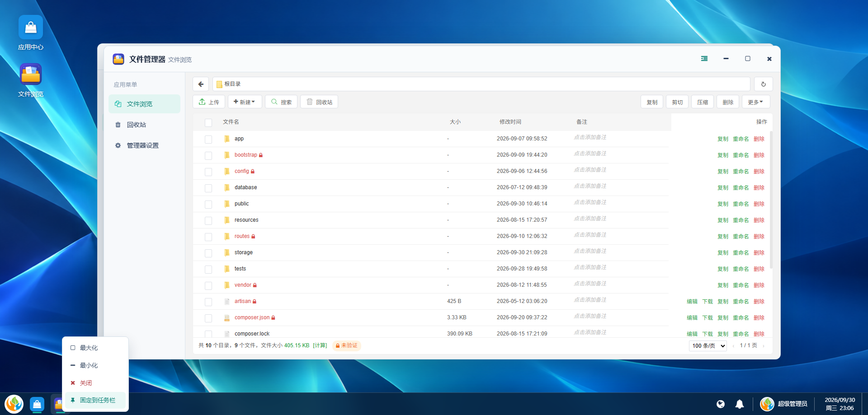The width and height of the screenshot is (868, 415).
Task: Check the box for storage folder
Action: pyautogui.click(x=208, y=253)
